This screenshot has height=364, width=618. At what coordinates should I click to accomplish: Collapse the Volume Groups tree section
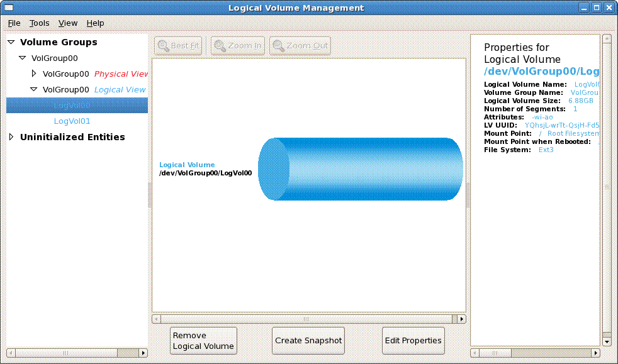tap(11, 43)
